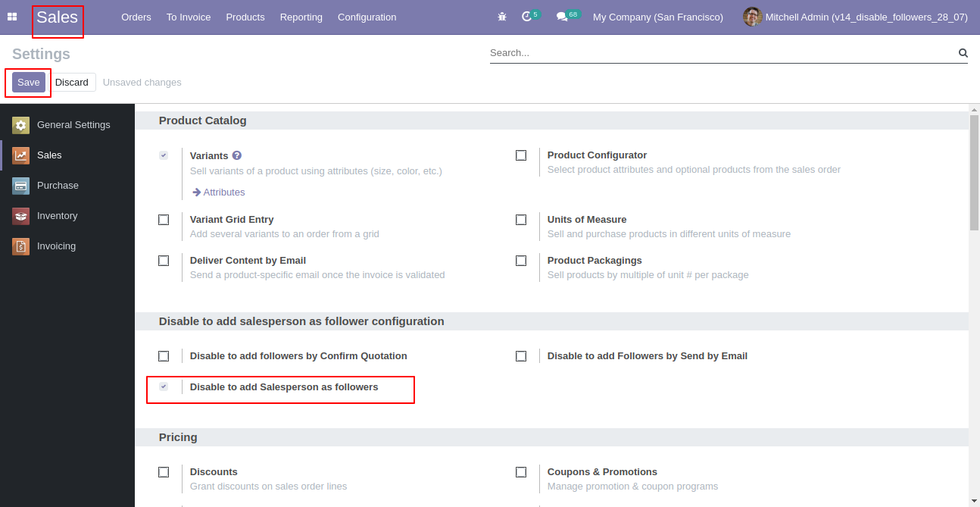
Task: Click the Sales chart icon in sidebar
Action: 20,155
